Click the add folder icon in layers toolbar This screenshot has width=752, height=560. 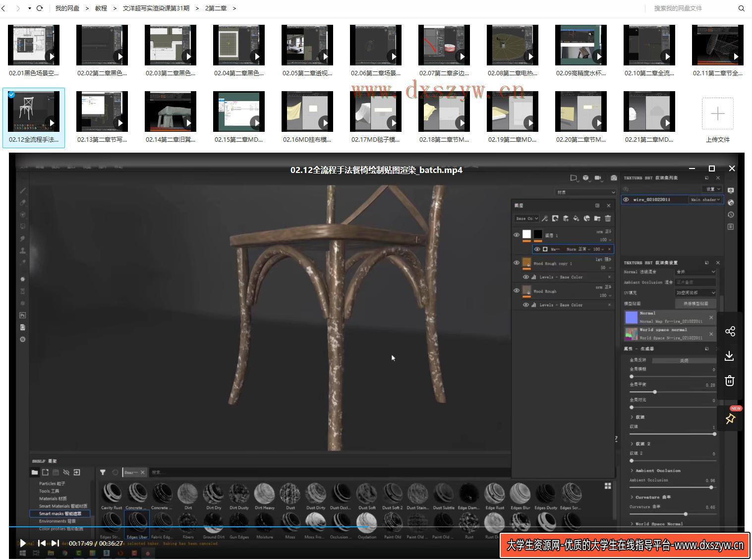click(597, 219)
